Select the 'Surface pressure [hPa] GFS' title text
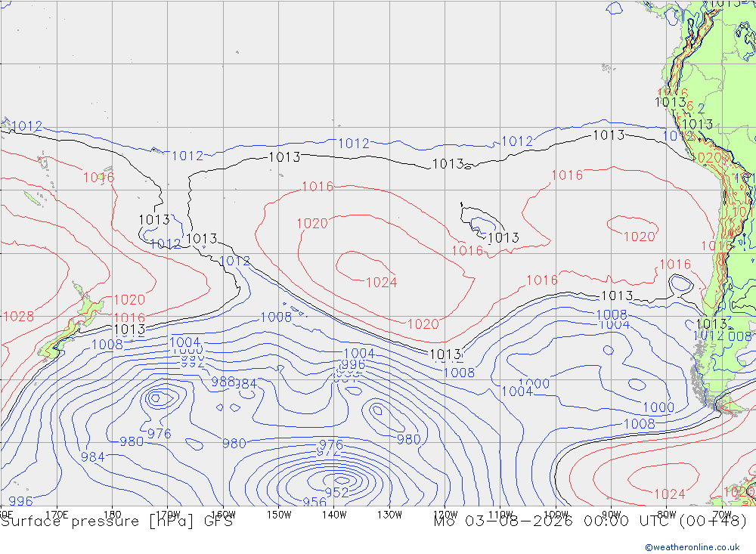This screenshot has width=756, height=554. coord(116,522)
